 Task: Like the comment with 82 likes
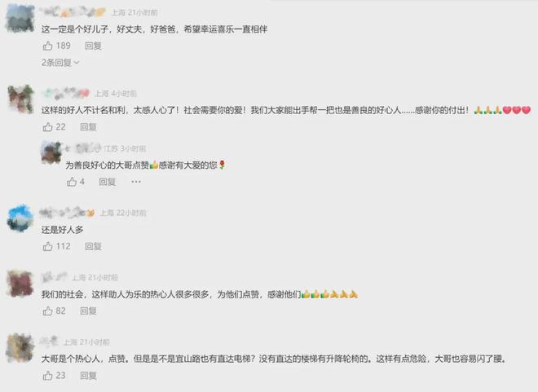point(47,311)
